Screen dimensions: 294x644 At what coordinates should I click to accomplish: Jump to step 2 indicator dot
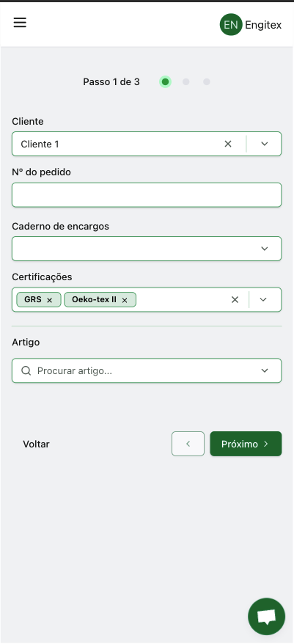186,81
